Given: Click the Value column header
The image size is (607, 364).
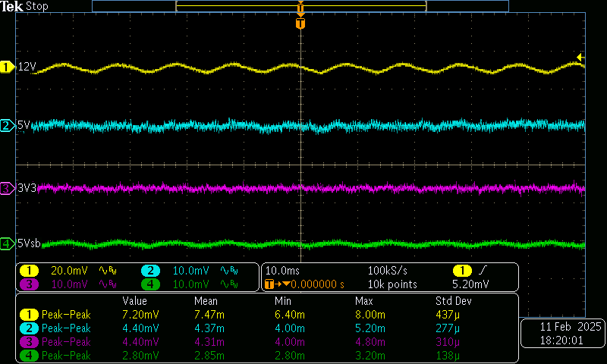Looking at the screenshot, I should pos(135,301).
